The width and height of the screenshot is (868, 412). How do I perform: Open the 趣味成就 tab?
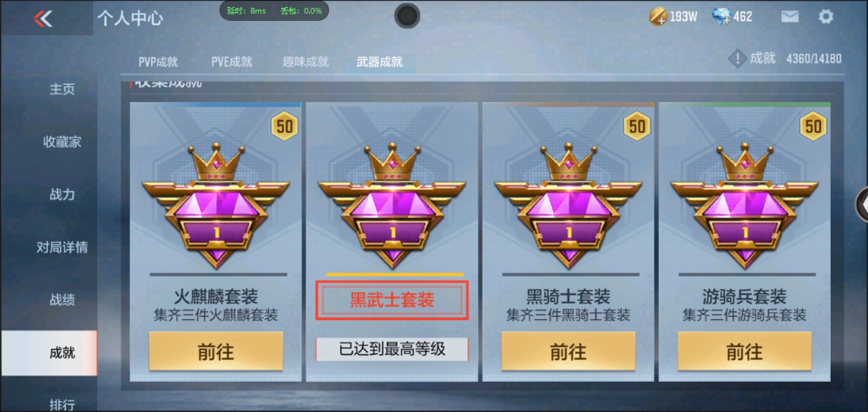click(x=306, y=62)
